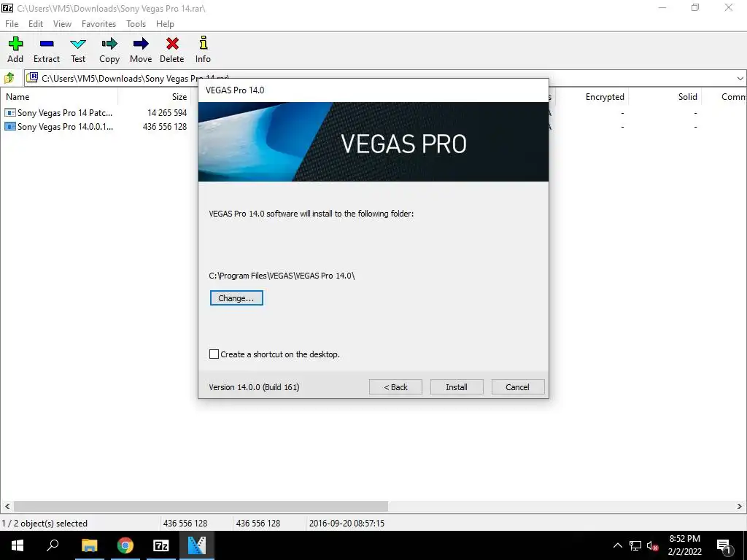Launch Chrome from the taskbar
This screenshot has height=560, width=747.
pyautogui.click(x=125, y=545)
